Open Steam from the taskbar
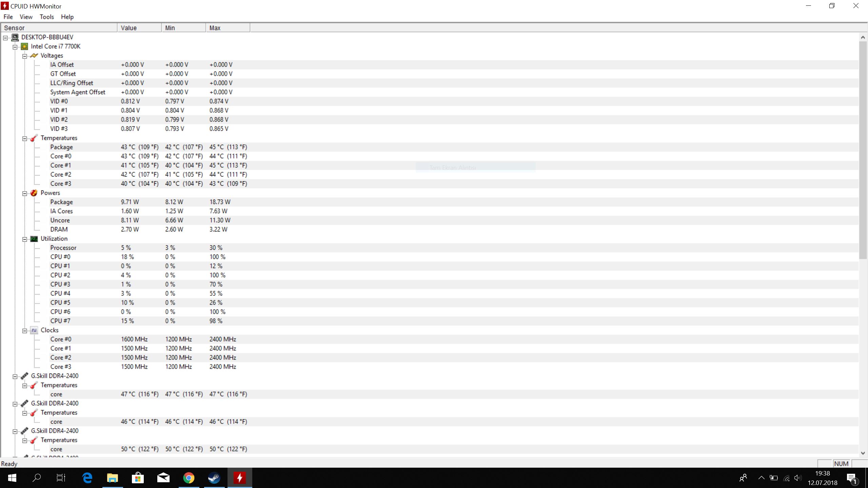Screen dimensions: 868x488 tap(214, 478)
